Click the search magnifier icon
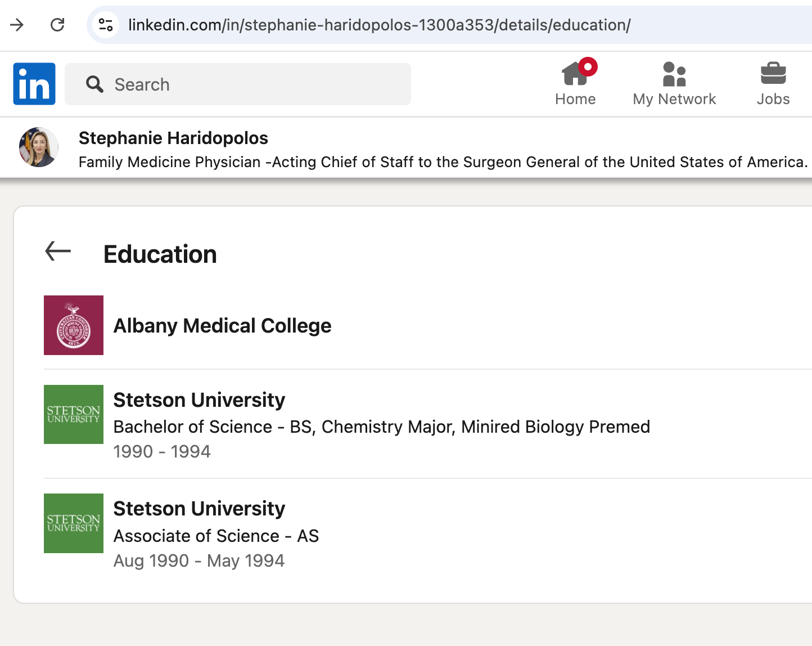 pos(94,84)
